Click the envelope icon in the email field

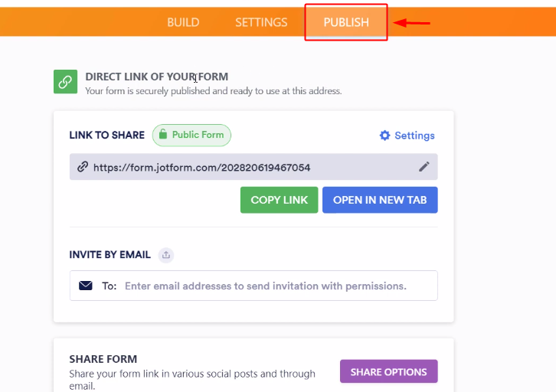86,286
